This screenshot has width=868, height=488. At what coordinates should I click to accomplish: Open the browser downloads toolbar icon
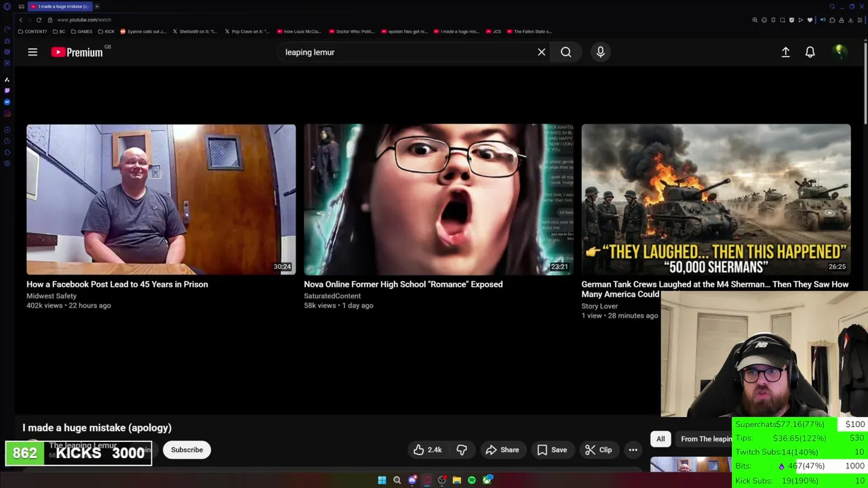click(x=850, y=20)
